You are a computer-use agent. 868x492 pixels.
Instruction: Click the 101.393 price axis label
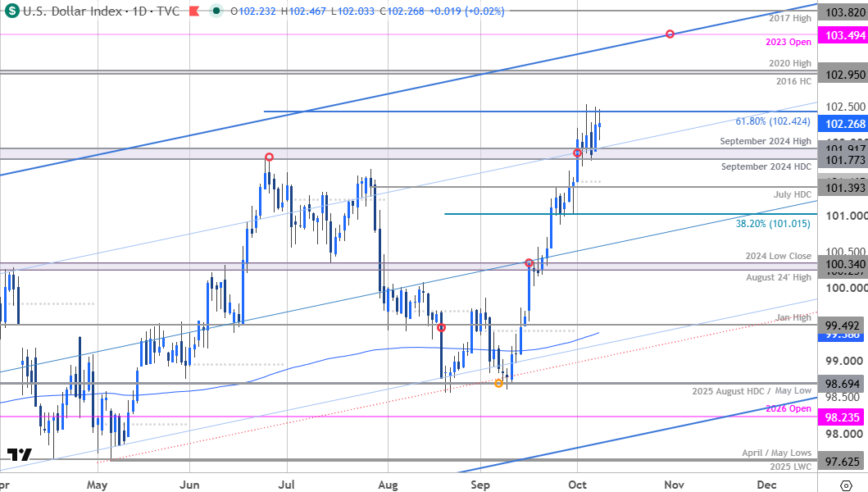tap(845, 188)
